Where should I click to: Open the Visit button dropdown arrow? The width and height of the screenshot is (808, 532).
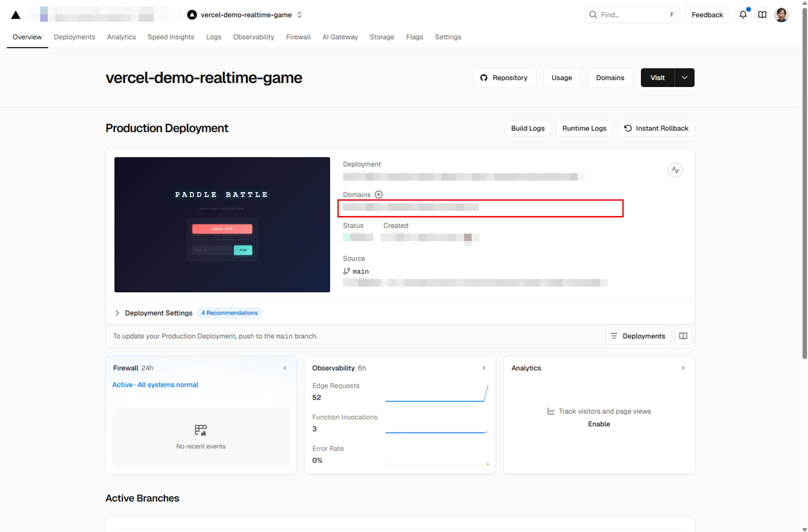click(684, 78)
